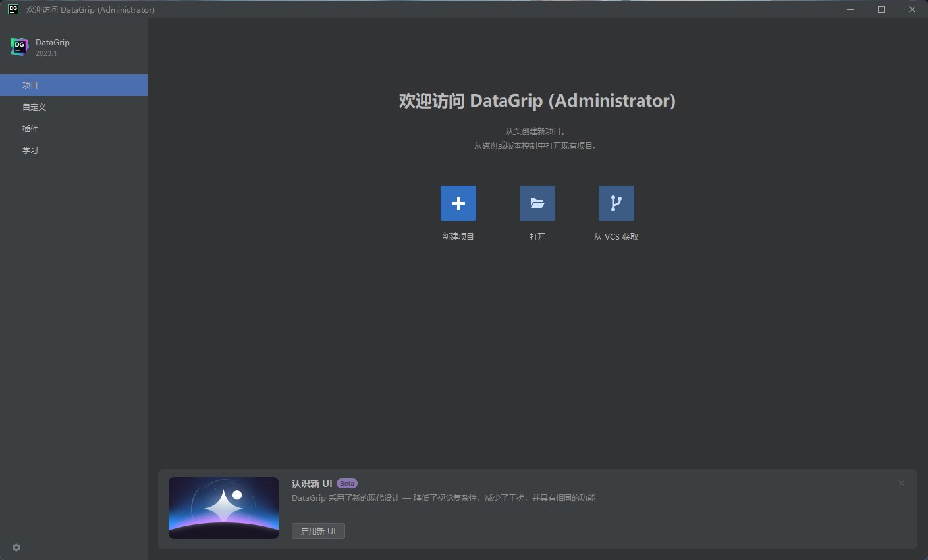Click the 认识新 UI heading
Screen dimensions: 928x560
coord(312,483)
